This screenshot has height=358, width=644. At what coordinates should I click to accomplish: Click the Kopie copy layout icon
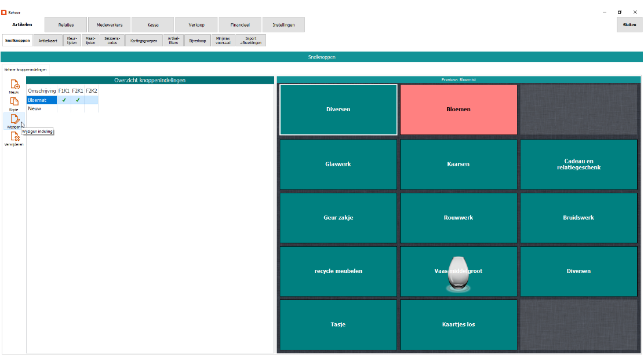14,103
